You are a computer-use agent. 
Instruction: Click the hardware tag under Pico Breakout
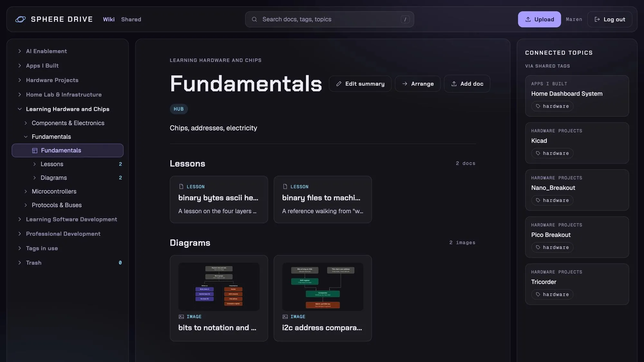(x=552, y=247)
